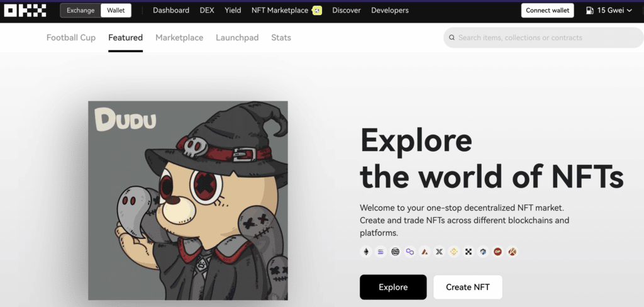Image resolution: width=644 pixels, height=307 pixels.
Task: Select the Solana chain icon
Action: [x=380, y=252]
